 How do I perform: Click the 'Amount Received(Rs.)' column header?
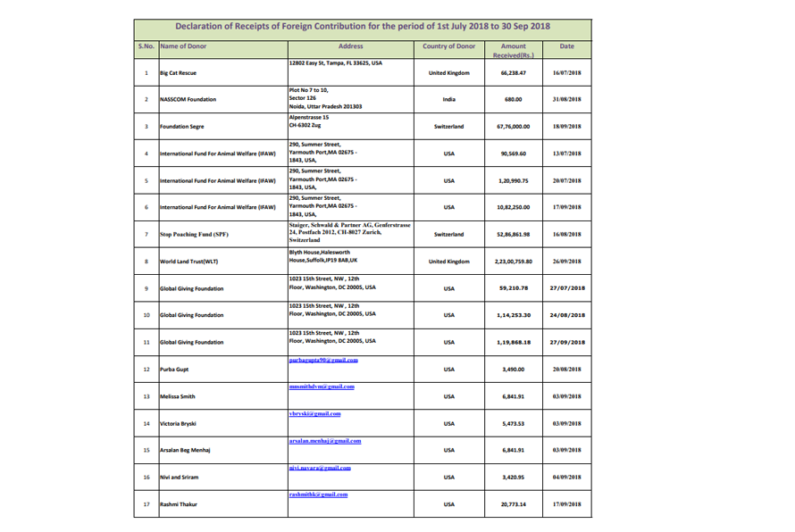514,50
